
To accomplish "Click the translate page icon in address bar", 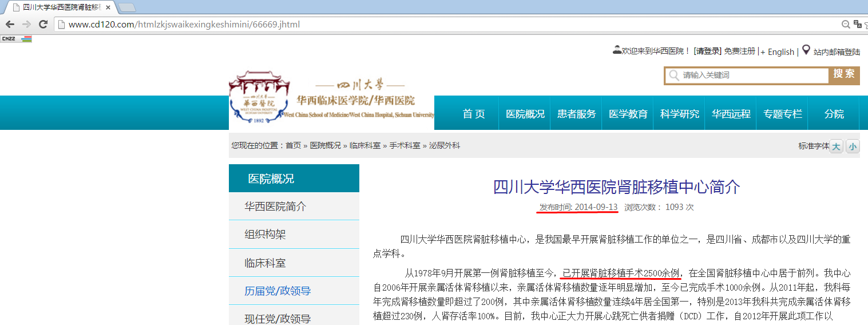I will pyautogui.click(x=857, y=24).
